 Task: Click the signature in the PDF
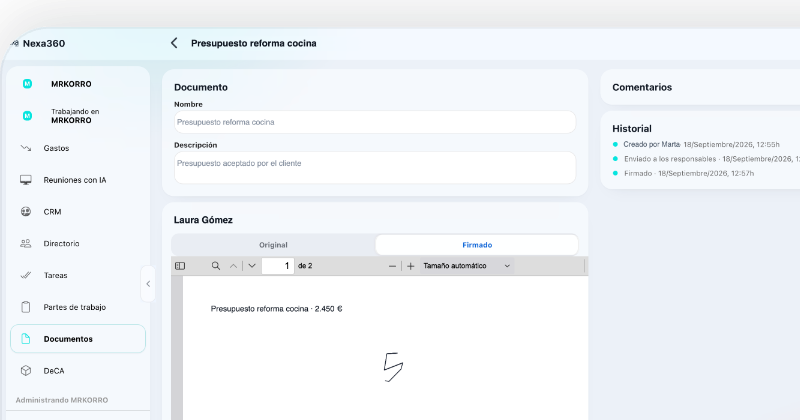[393, 367]
